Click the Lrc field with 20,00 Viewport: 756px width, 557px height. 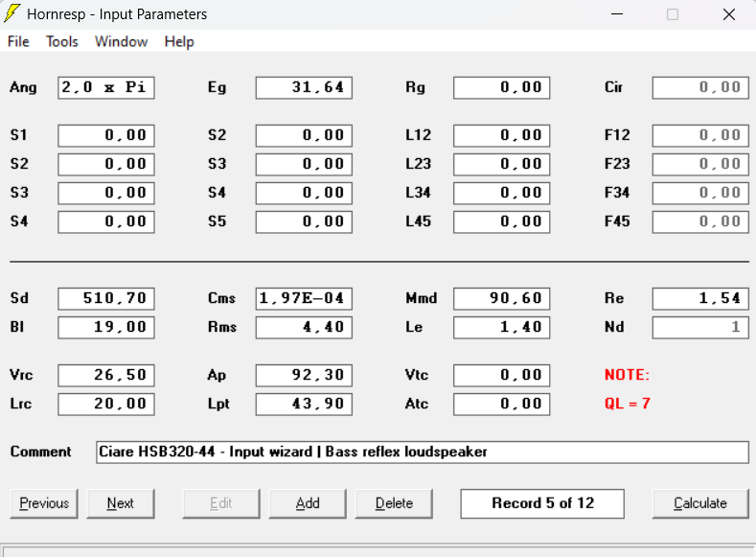click(x=106, y=405)
